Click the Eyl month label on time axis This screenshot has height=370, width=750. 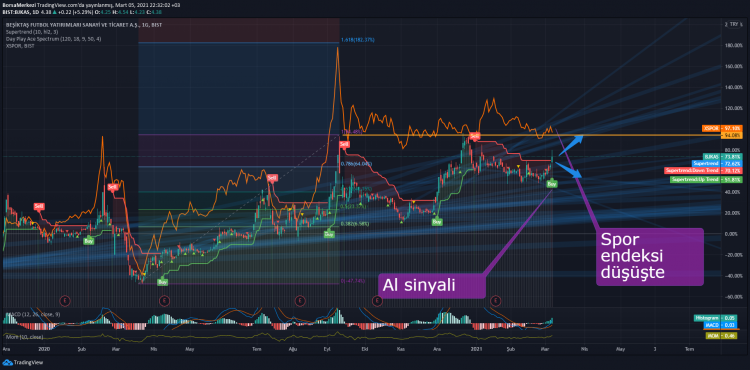click(328, 349)
